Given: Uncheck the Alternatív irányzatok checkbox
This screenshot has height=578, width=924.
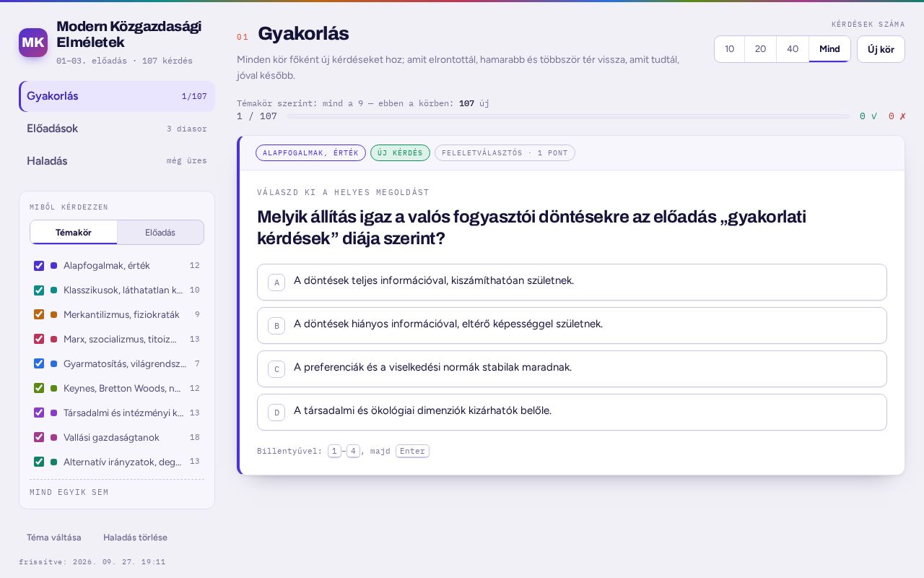Looking at the screenshot, I should 39,462.
